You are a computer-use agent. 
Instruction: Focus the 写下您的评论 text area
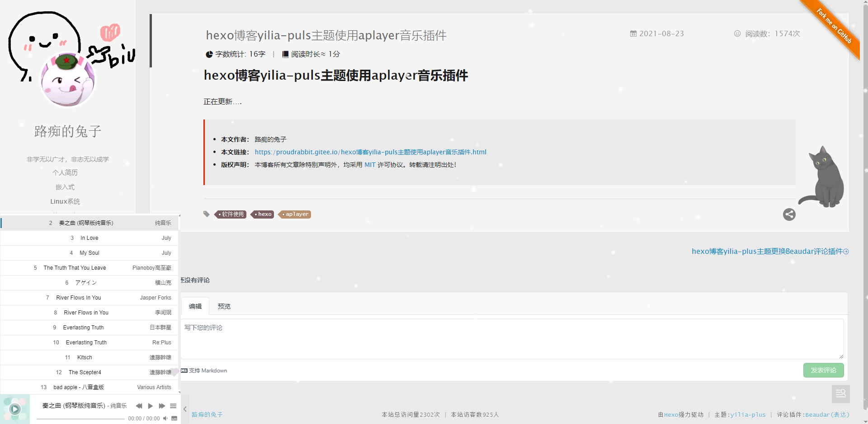(x=512, y=339)
